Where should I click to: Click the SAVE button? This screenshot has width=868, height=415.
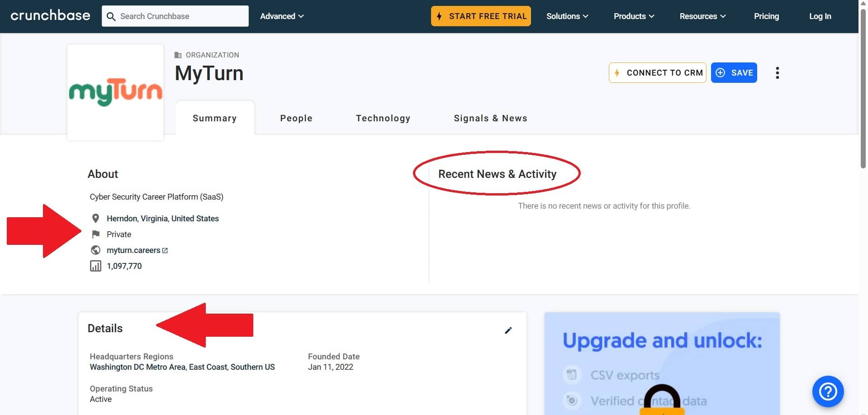(x=734, y=72)
